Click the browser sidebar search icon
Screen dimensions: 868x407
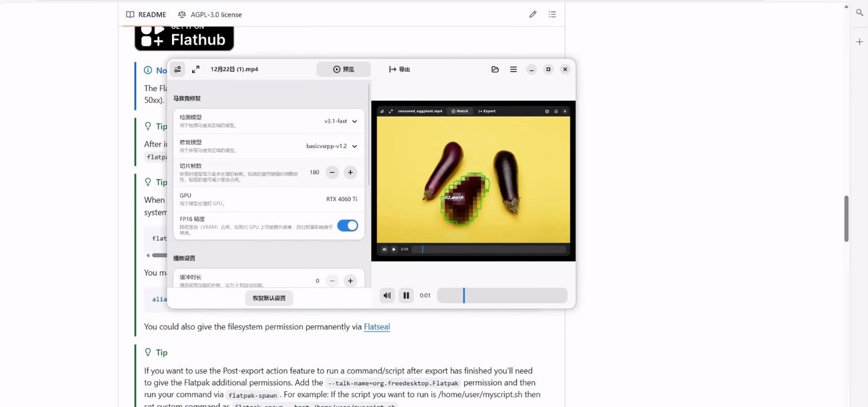(x=859, y=12)
